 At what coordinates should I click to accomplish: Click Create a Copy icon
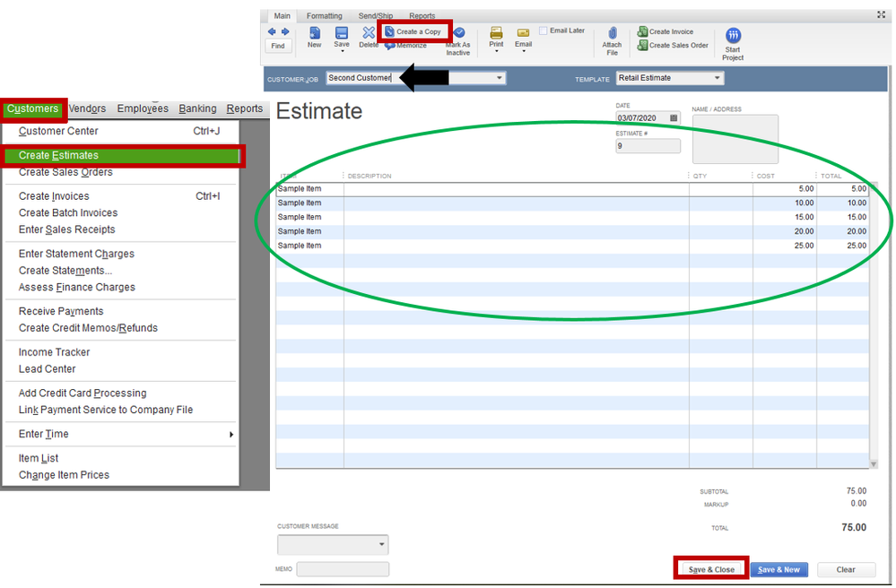coord(390,31)
